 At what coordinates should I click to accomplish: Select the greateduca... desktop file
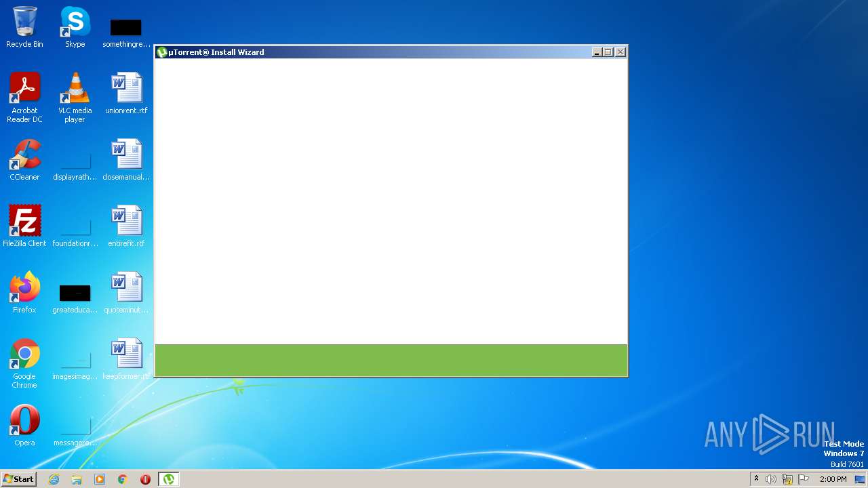[x=75, y=298]
